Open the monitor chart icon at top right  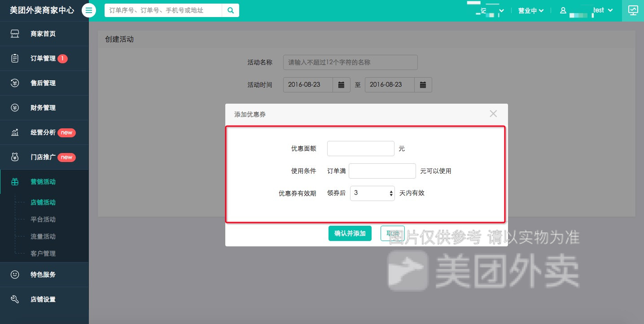pyautogui.click(x=633, y=10)
